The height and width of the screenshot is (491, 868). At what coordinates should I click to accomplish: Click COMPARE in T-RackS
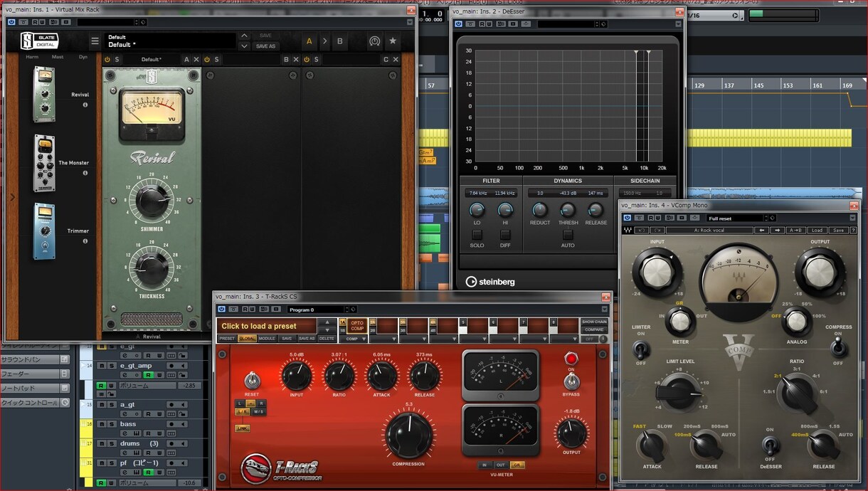click(594, 330)
